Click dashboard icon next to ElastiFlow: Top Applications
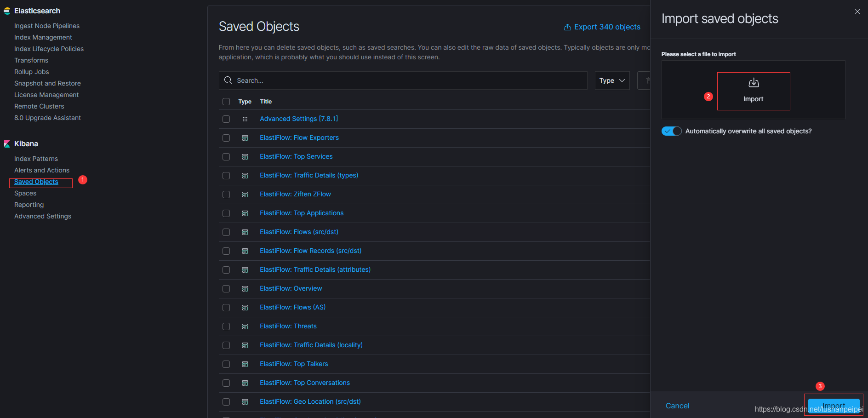Screen dimensions: 868x418 tap(245, 213)
